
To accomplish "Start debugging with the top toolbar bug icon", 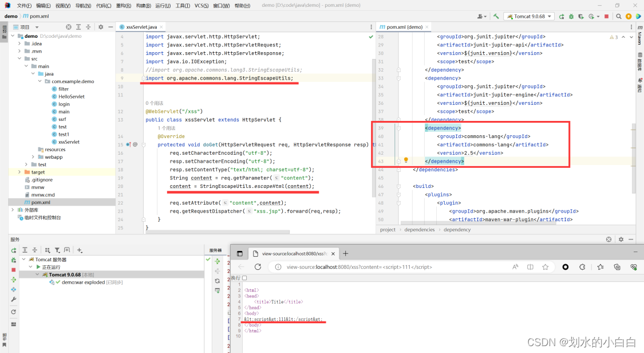I will [x=571, y=17].
